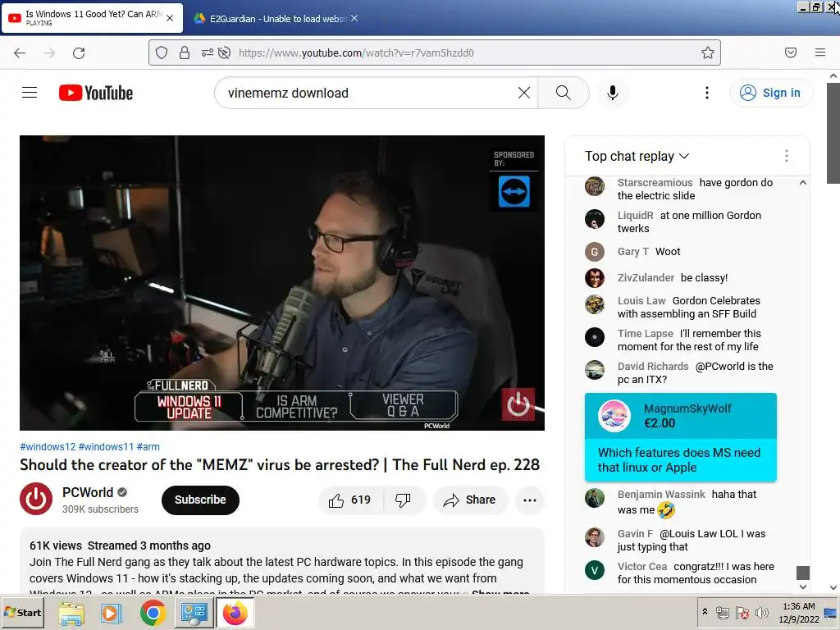This screenshot has height=630, width=840.
Task: Open tracking protection shield icon
Action: pos(162,52)
